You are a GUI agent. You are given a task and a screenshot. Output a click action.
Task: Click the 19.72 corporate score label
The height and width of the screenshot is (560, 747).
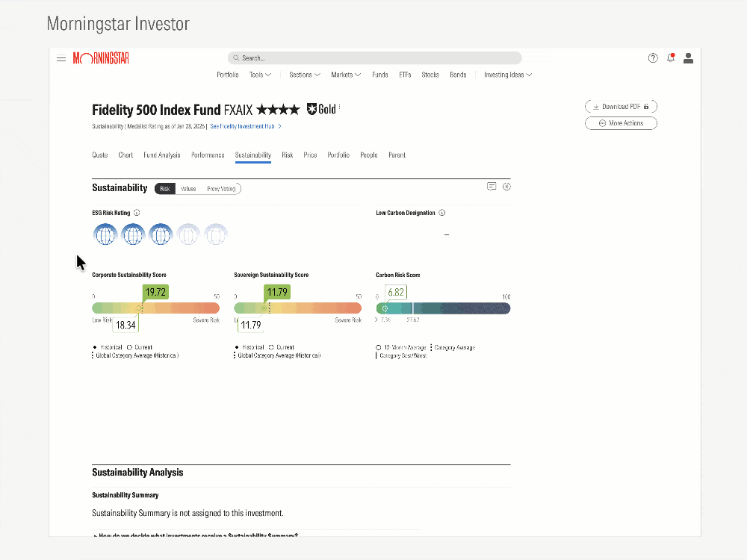(155, 292)
